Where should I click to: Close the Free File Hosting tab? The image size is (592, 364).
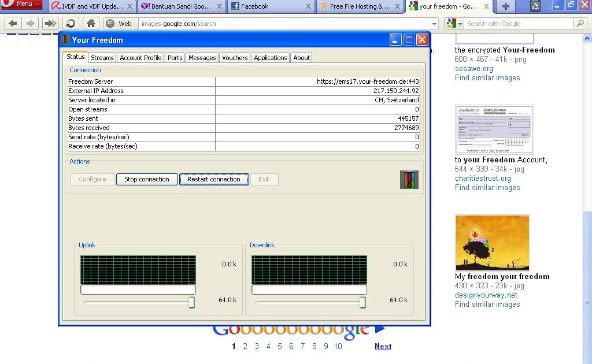coord(397,6)
